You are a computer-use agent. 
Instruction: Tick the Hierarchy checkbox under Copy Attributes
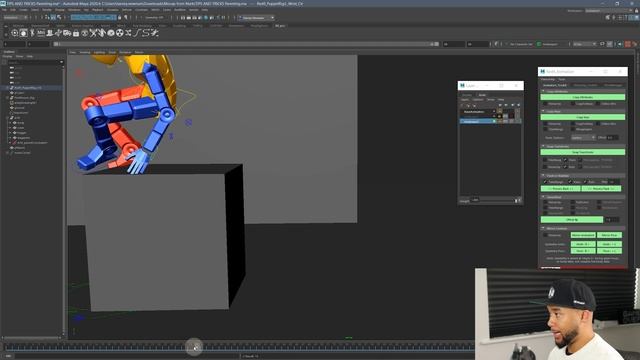pos(545,104)
